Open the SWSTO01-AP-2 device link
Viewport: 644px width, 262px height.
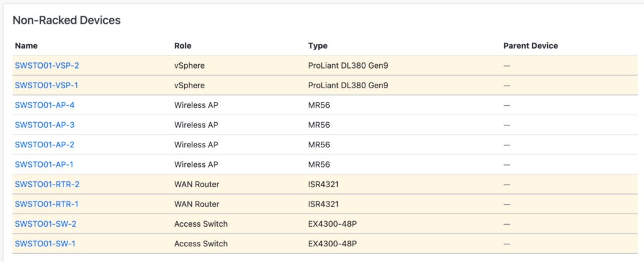coord(45,144)
